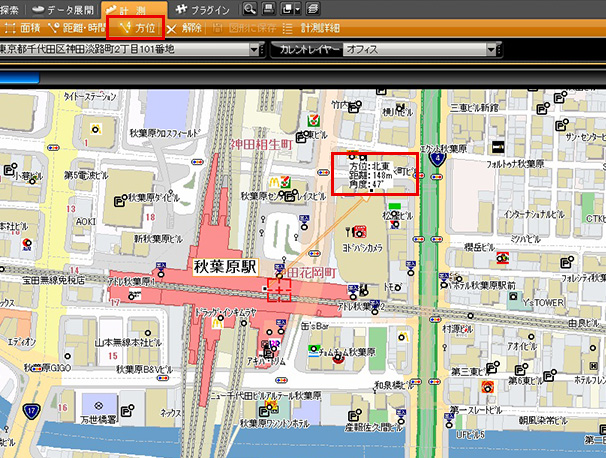
Task: Click the 方位:北東 measurement result tooltip
Action: pos(371,175)
